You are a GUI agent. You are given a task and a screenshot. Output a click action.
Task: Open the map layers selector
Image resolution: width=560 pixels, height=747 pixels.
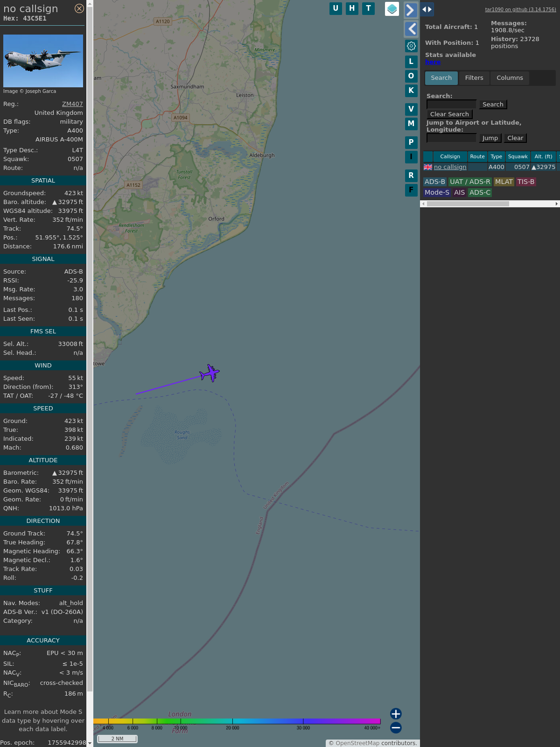[392, 9]
